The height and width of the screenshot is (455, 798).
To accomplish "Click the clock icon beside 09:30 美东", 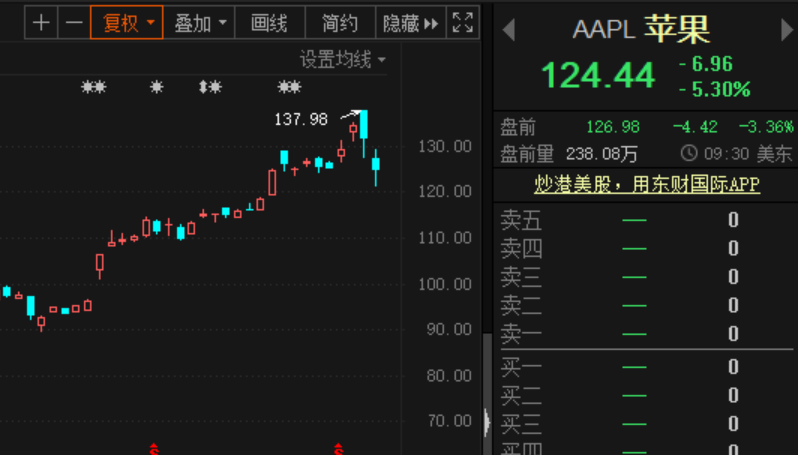I will (689, 153).
